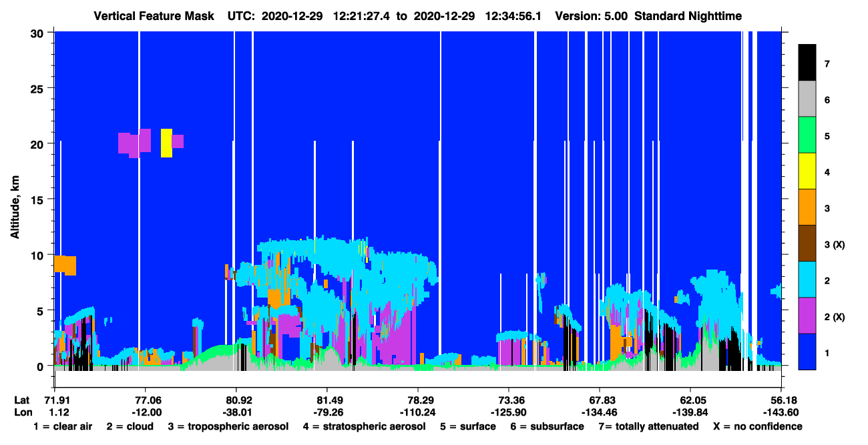Select the blue color bar segment labeled 1

point(807,352)
